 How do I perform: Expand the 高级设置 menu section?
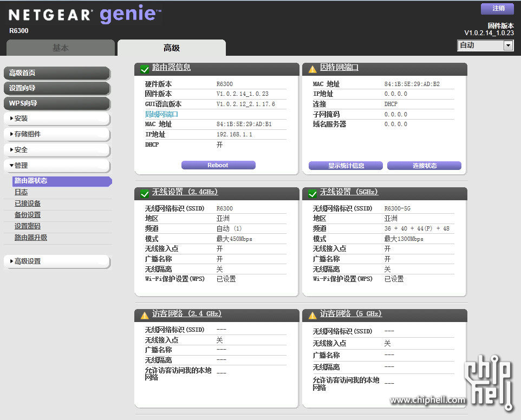[x=57, y=261]
